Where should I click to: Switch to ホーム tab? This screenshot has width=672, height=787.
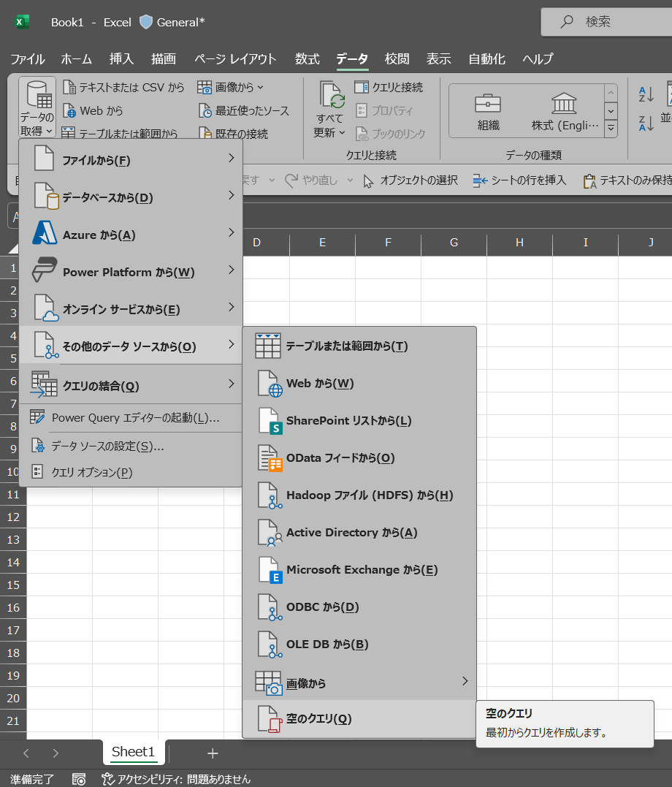click(76, 58)
